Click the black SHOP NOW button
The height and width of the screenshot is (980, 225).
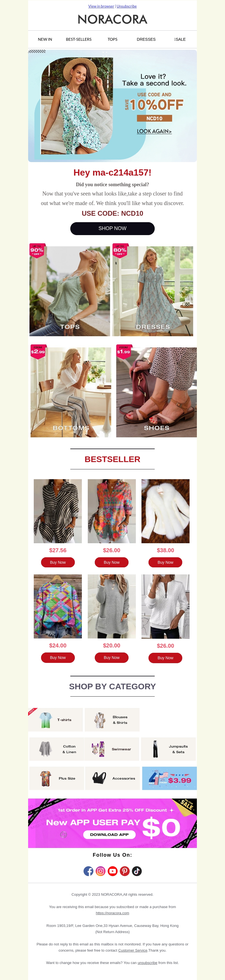tap(112, 229)
